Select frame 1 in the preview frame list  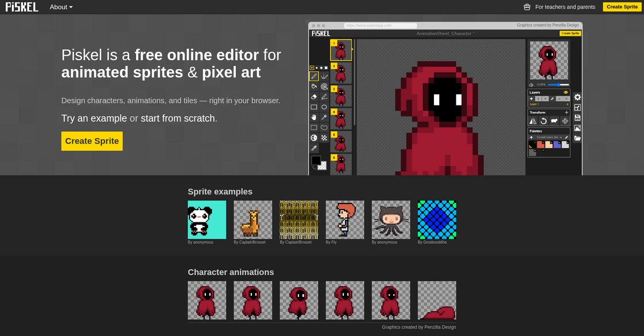pyautogui.click(x=341, y=50)
